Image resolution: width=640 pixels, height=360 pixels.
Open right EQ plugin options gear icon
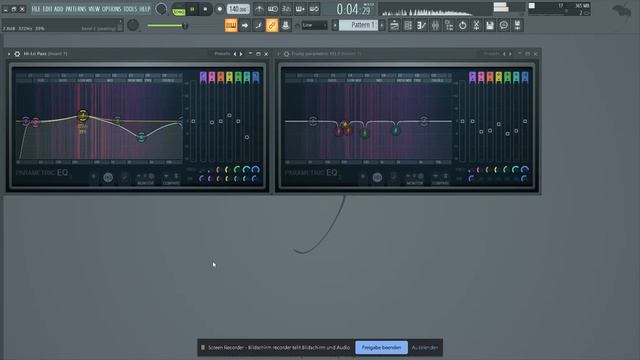287,54
